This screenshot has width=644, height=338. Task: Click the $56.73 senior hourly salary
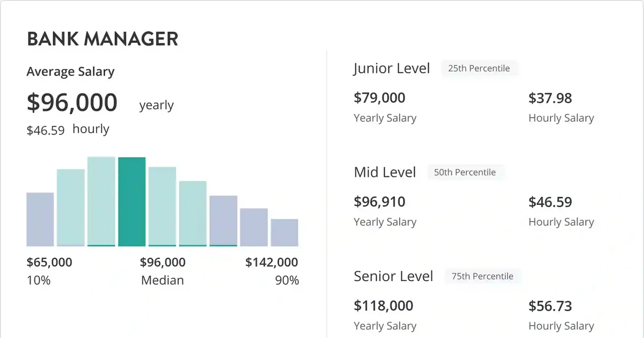click(550, 306)
